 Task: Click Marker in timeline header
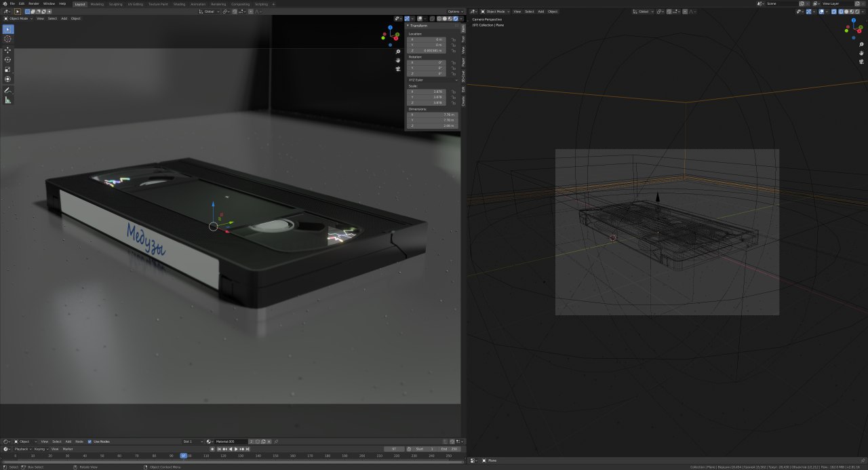(x=68, y=449)
